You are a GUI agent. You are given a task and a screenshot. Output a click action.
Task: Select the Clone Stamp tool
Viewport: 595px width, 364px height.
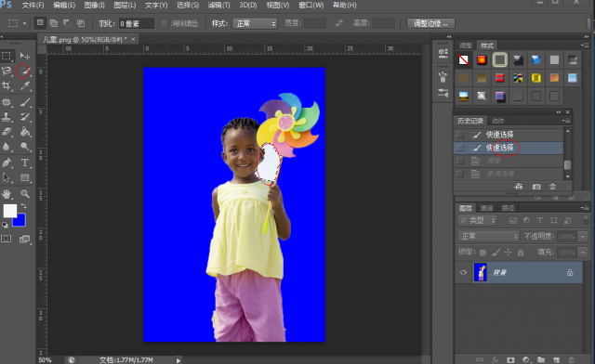click(7, 117)
